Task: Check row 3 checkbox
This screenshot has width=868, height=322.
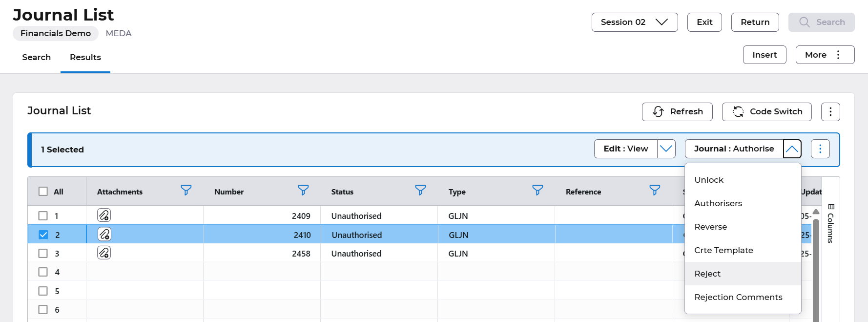Action: coord(43,253)
